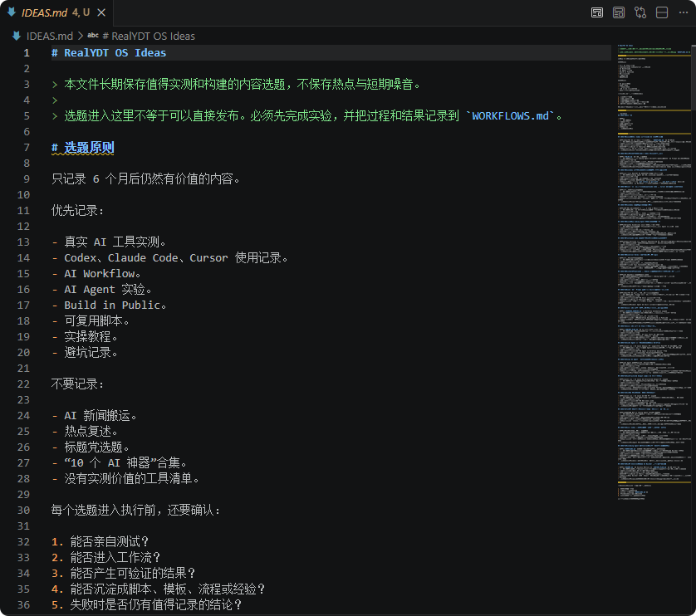Click the 'Codex、Claude Code、Cursor 使用记录。' item
Viewport: 696px width, 616px height.
176,258
